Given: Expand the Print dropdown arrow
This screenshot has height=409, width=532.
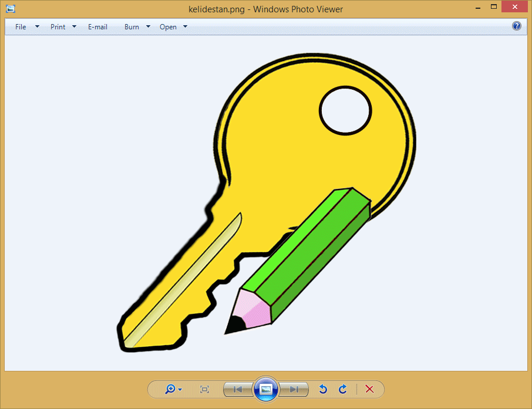Looking at the screenshot, I should (x=74, y=26).
